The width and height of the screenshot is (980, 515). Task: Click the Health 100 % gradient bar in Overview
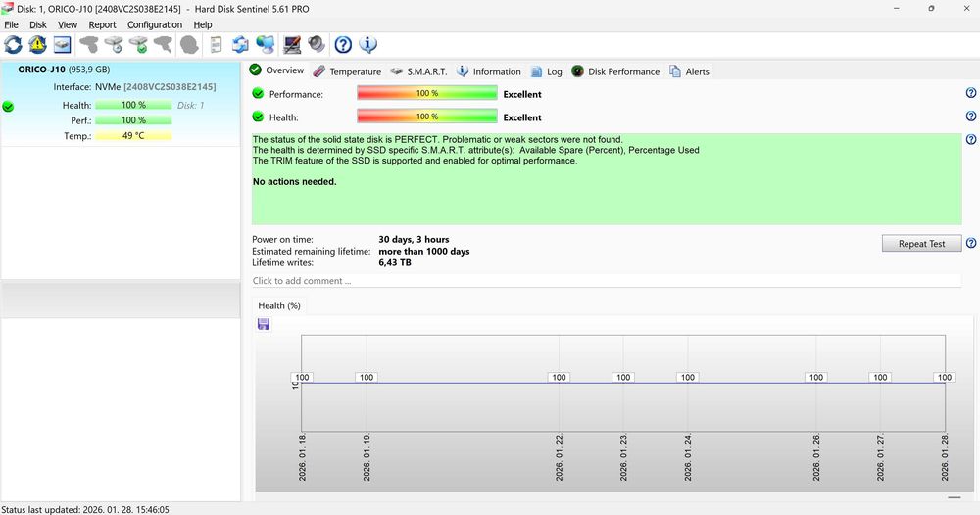tap(427, 117)
